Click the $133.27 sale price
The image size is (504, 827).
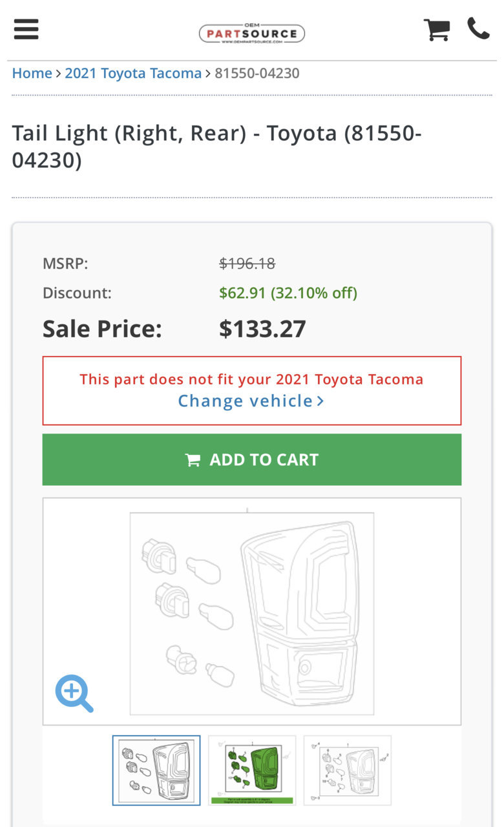[x=262, y=329]
